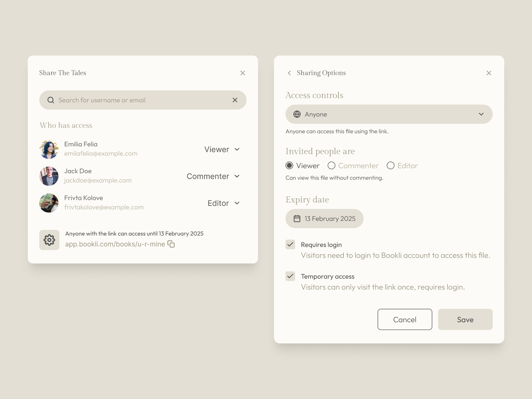This screenshot has height=399, width=532.
Task: Change the 13 February 2025 expiry date
Action: pos(330,218)
